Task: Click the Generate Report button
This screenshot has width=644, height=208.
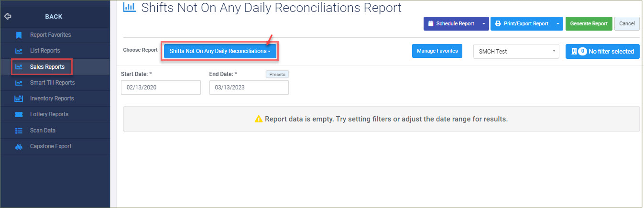Action: point(589,23)
